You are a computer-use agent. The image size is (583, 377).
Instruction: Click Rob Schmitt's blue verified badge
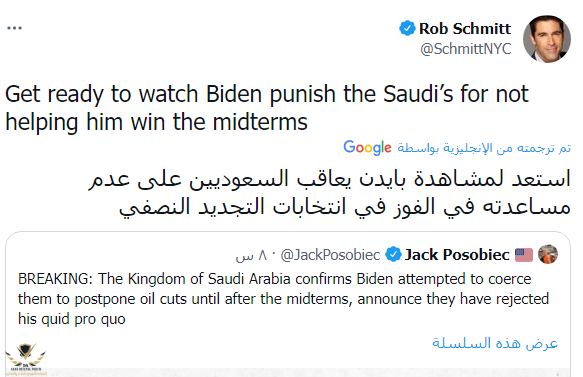click(407, 28)
